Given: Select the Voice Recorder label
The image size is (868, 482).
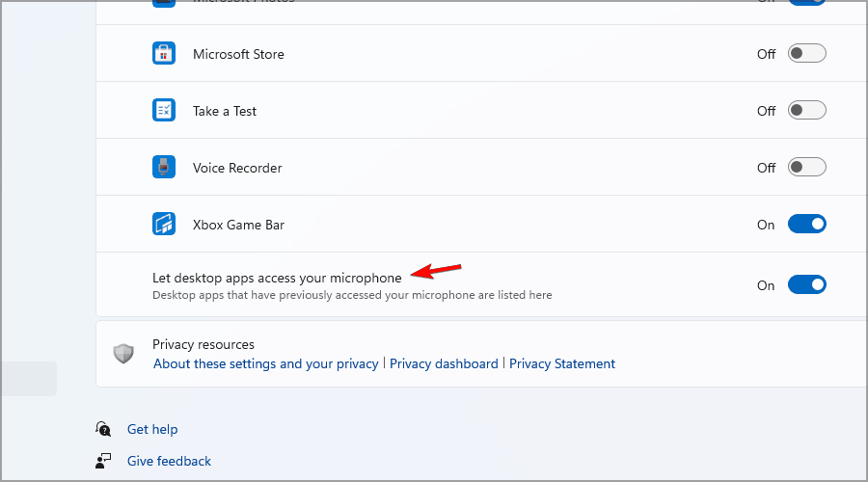Looking at the screenshot, I should click(237, 168).
